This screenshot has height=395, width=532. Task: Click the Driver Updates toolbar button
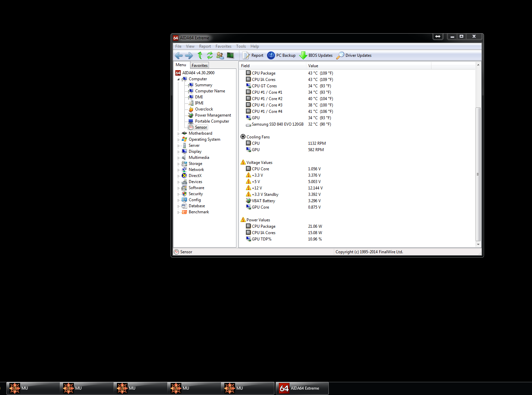click(354, 55)
